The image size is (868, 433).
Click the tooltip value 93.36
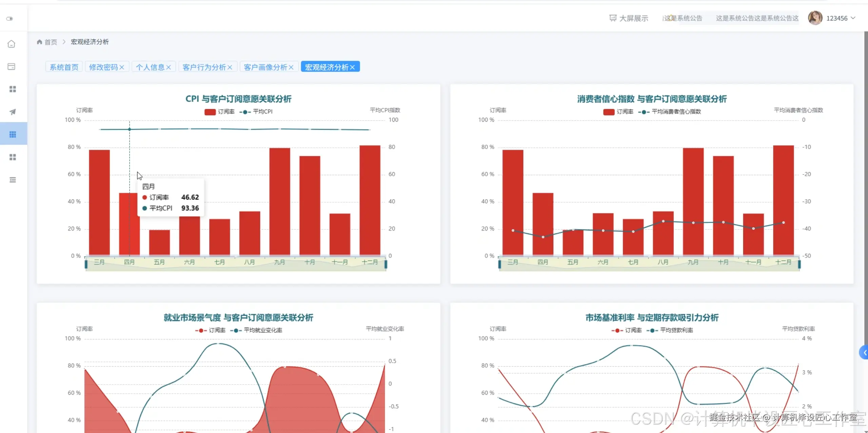pyautogui.click(x=190, y=208)
